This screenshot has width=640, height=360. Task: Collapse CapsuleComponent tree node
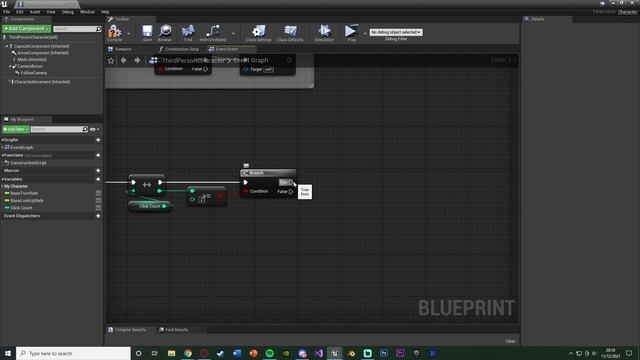(x=7, y=46)
